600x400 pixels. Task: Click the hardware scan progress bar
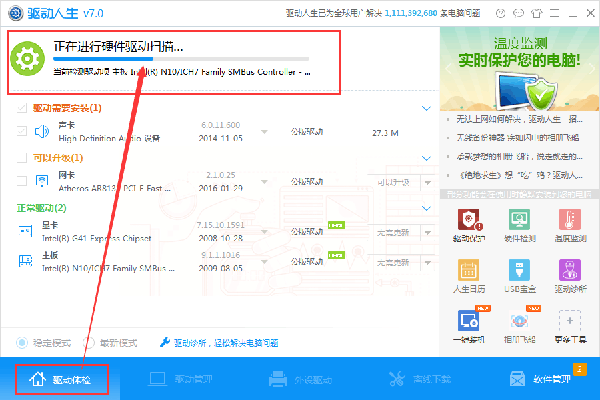(181, 59)
